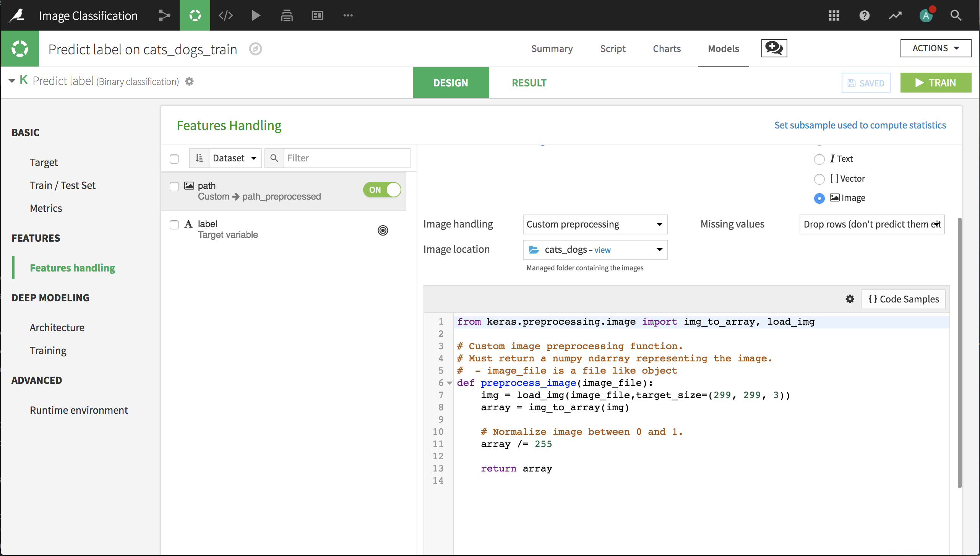Click the view link for cats_dogs folder
This screenshot has width=980, height=556.
[602, 249]
